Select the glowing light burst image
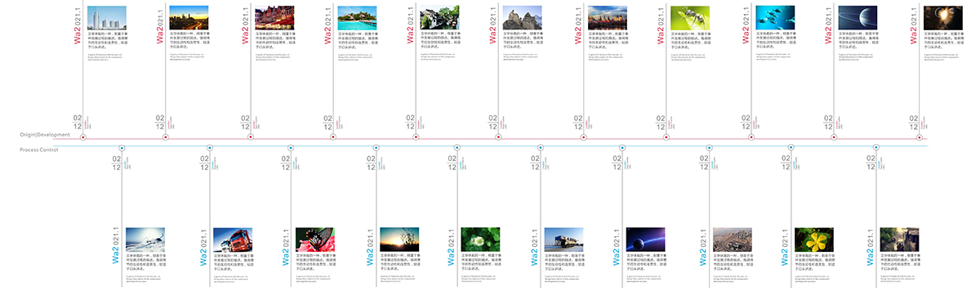 942,18
